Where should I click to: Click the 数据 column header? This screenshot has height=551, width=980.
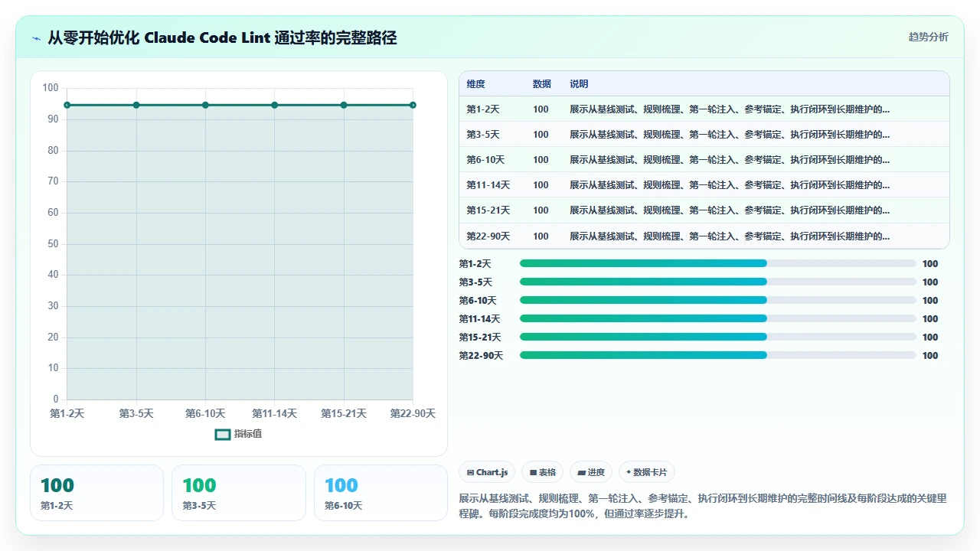542,84
